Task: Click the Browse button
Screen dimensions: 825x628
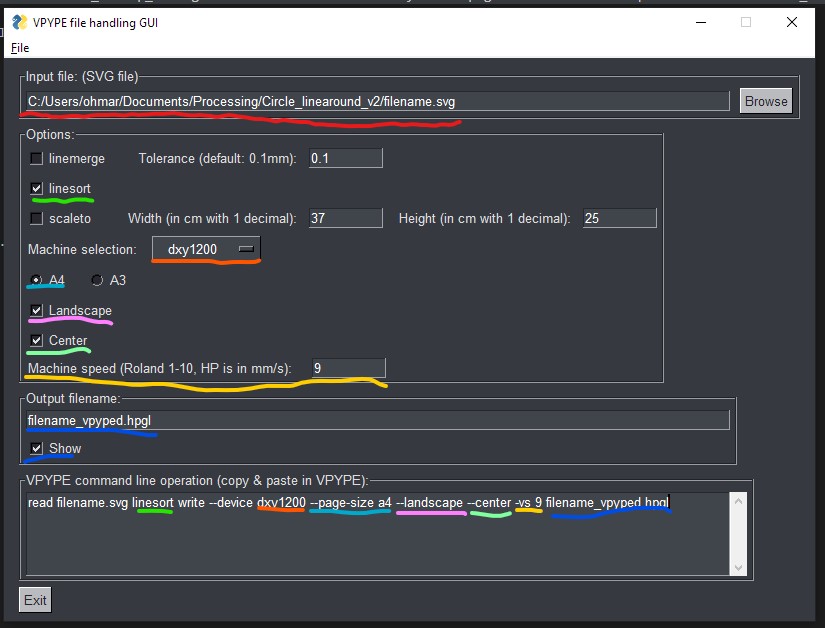Action: tap(765, 101)
